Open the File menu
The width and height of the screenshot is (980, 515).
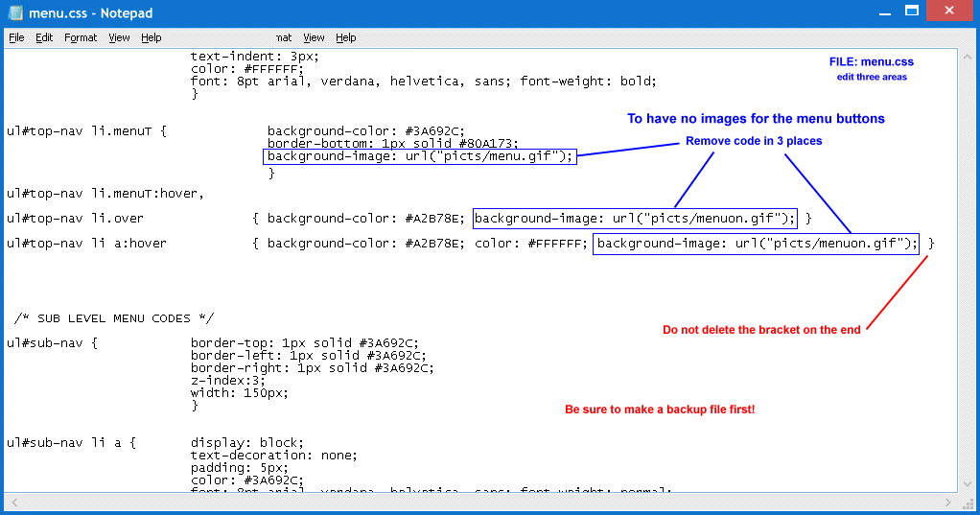coord(16,37)
